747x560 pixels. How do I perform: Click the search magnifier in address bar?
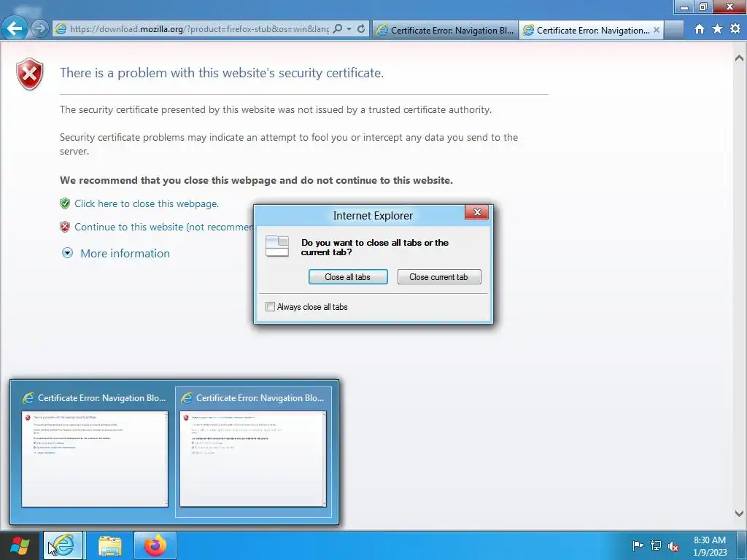coord(337,29)
